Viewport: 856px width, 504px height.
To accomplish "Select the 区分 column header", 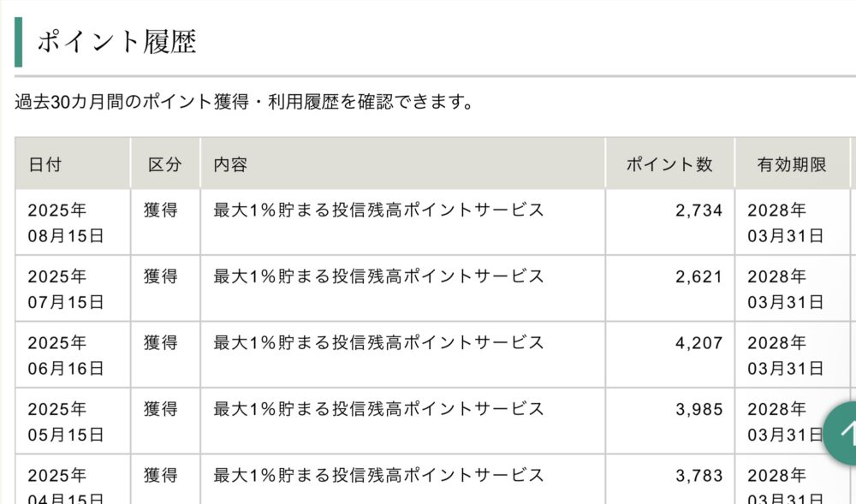I will [165, 164].
